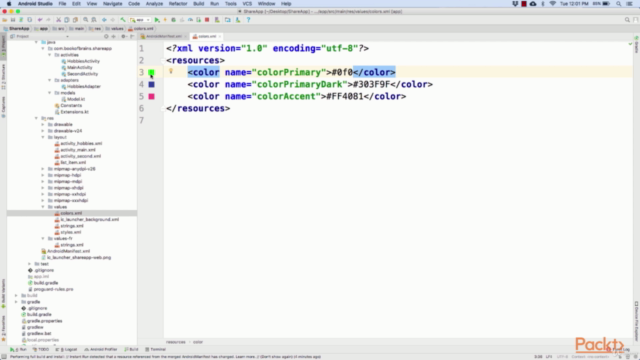This screenshot has width=640, height=360.
Task: Expand the mipmap-hdpi folder
Action: (x=43, y=175)
